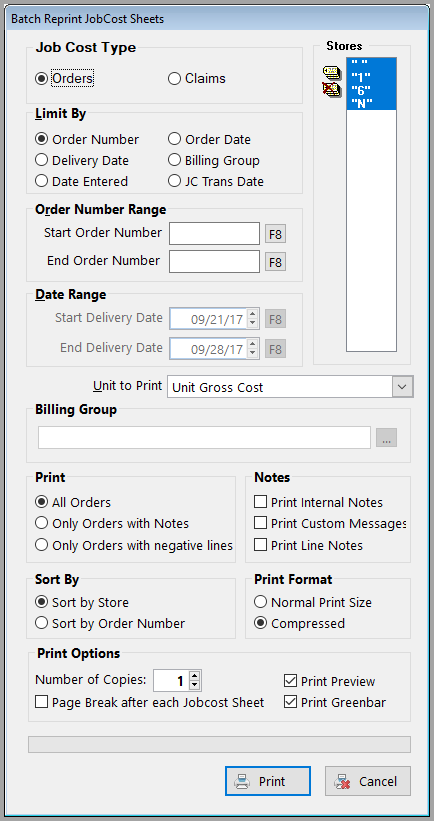Click the Print button
Screen dimensions: 434x821
268,781
